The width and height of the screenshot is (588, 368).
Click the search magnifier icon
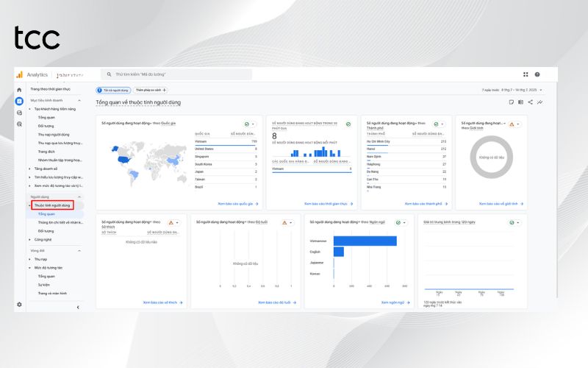[109, 74]
